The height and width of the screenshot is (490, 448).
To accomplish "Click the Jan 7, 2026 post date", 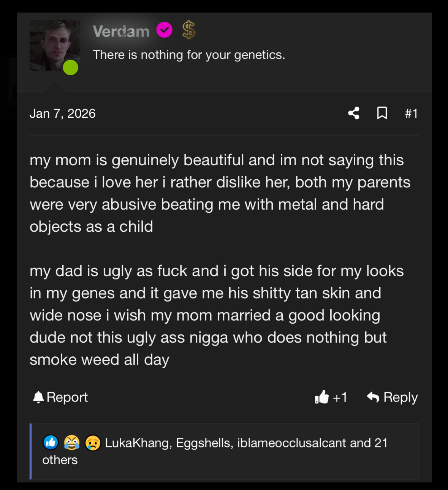I will [63, 114].
